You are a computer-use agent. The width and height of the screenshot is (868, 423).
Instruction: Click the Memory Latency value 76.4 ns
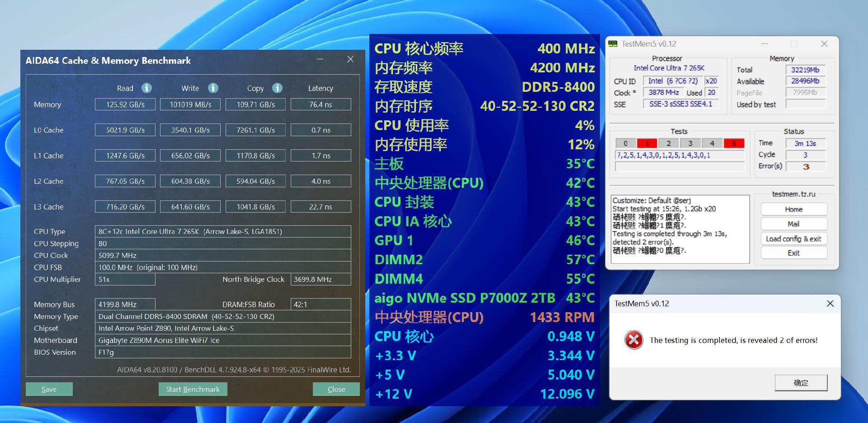tap(321, 105)
